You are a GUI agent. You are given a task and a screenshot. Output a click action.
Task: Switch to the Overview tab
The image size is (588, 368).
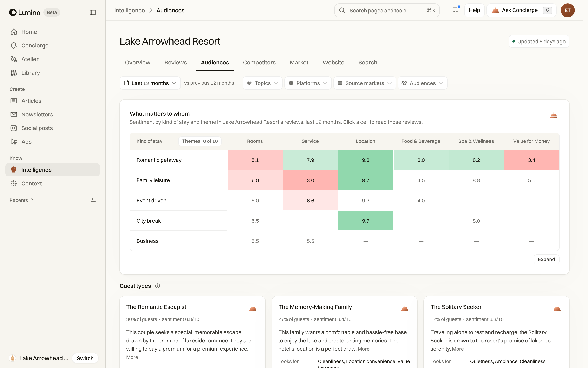pyautogui.click(x=138, y=63)
